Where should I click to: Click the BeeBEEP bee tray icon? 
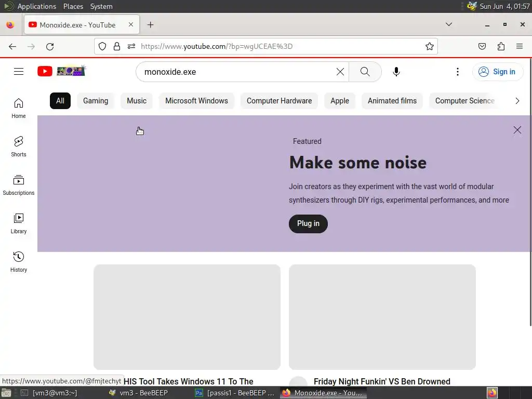[x=472, y=6]
